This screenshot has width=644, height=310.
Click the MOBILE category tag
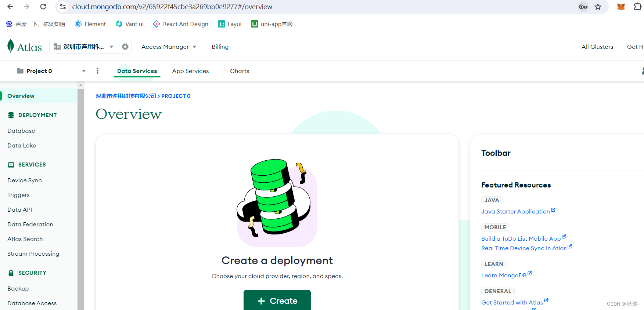tap(495, 227)
